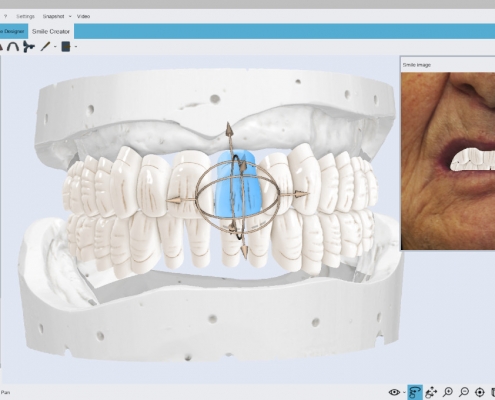Expand the eye visibility dropdown arrow
The height and width of the screenshot is (400, 495).
point(404,393)
